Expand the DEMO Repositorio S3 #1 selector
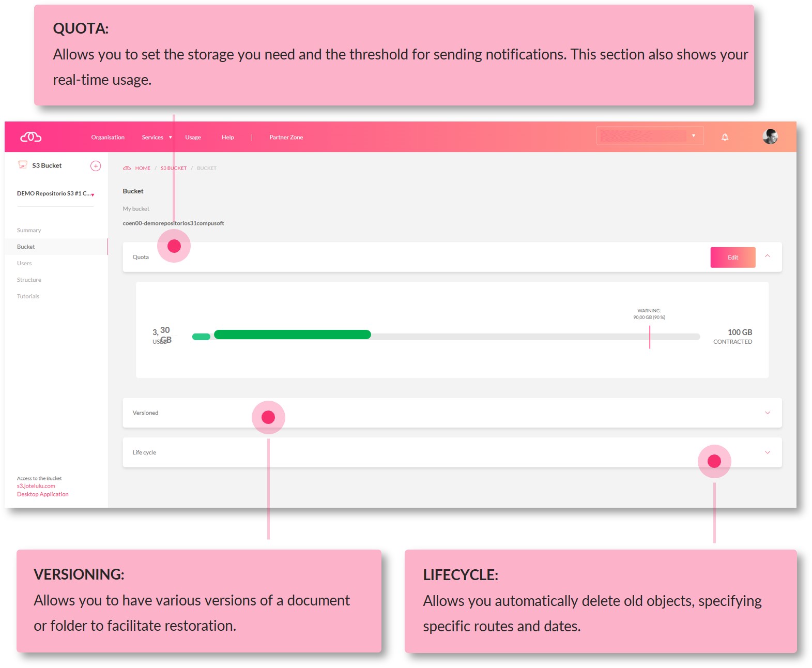812x668 pixels. point(56,194)
